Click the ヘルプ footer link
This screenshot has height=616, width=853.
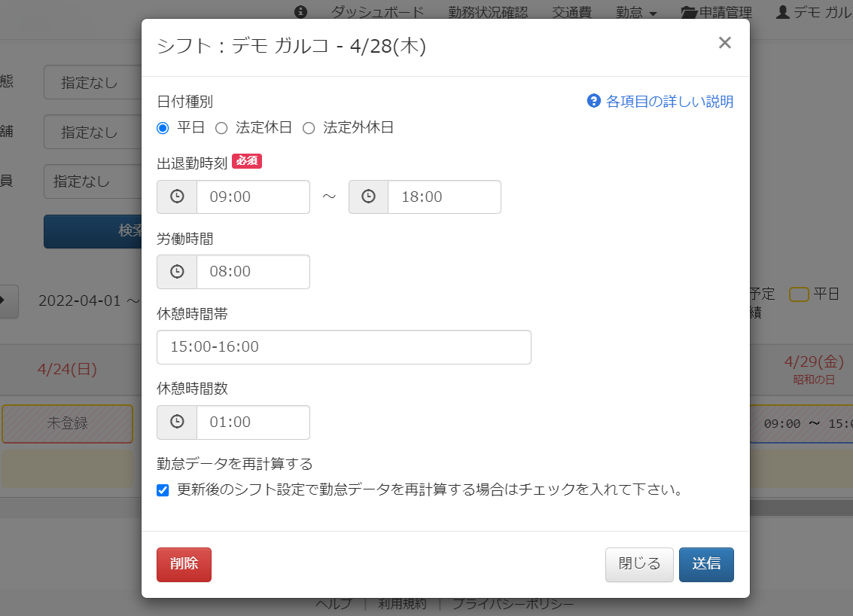pos(334,603)
